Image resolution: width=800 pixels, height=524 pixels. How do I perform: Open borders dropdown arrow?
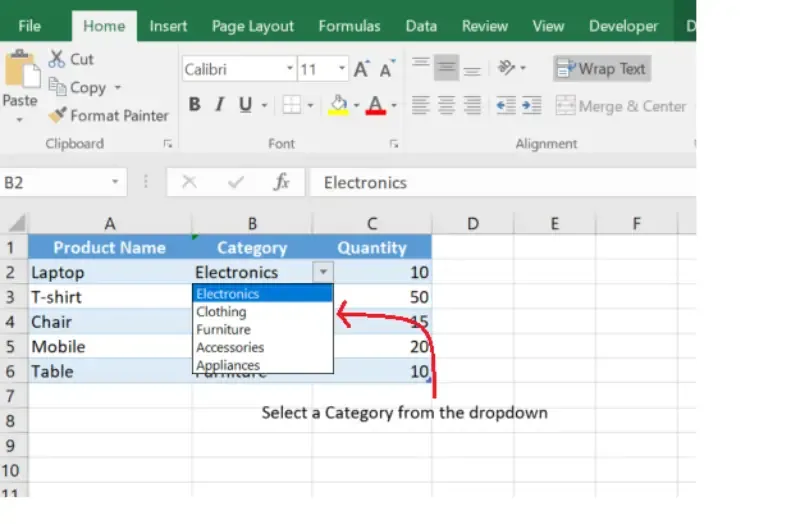[310, 106]
